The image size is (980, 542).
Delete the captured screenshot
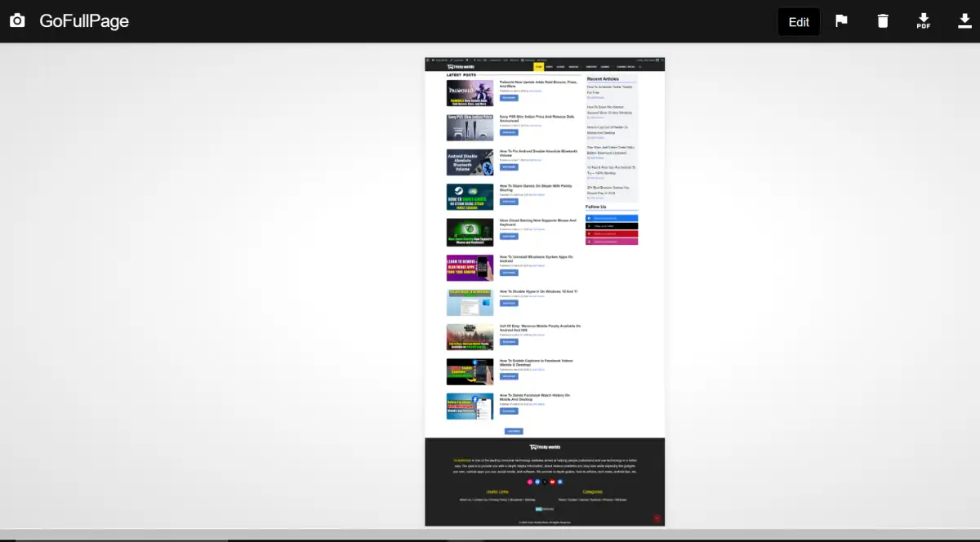pyautogui.click(x=883, y=20)
